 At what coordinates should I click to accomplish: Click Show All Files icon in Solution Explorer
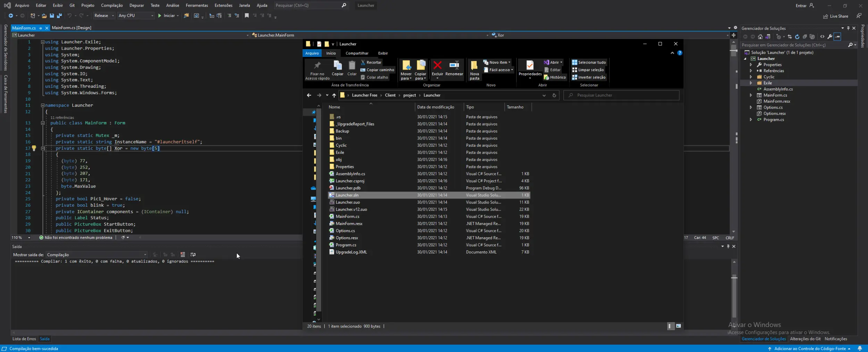coord(812,37)
